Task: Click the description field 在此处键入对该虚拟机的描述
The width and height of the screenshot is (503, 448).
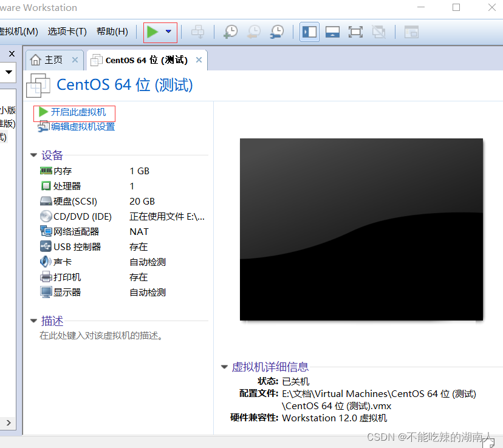Action: click(x=101, y=336)
